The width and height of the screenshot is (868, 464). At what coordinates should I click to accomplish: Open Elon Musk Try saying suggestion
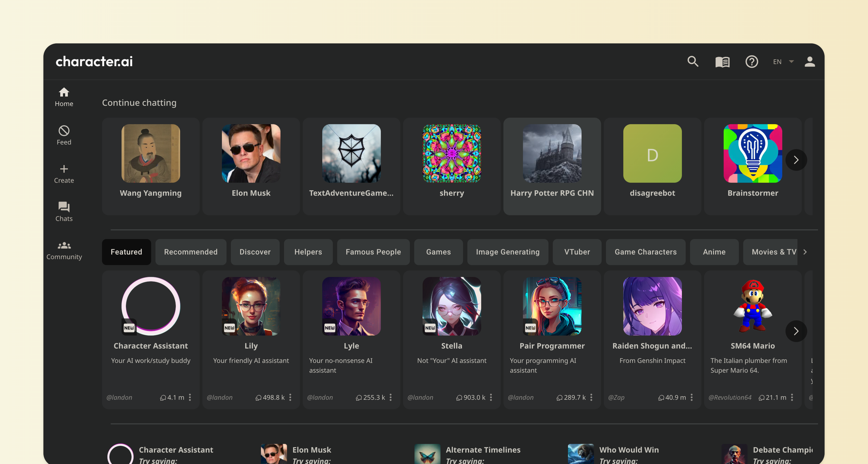(296, 454)
